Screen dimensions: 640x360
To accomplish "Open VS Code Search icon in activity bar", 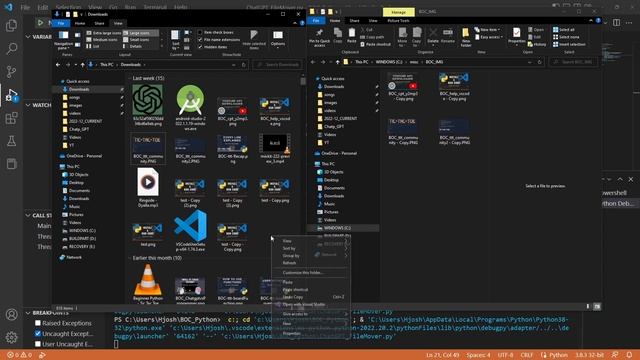I will tap(11, 49).
